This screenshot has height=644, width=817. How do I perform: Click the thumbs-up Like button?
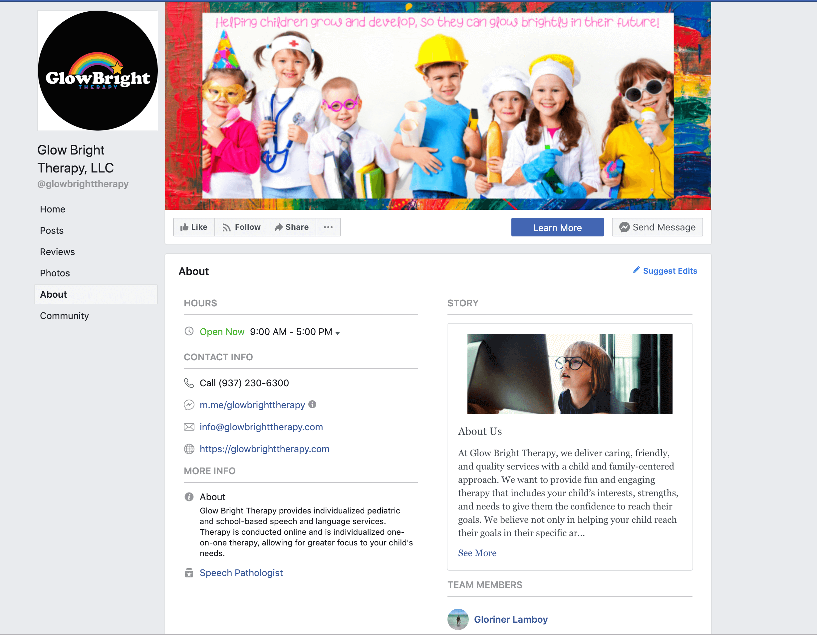tap(194, 227)
